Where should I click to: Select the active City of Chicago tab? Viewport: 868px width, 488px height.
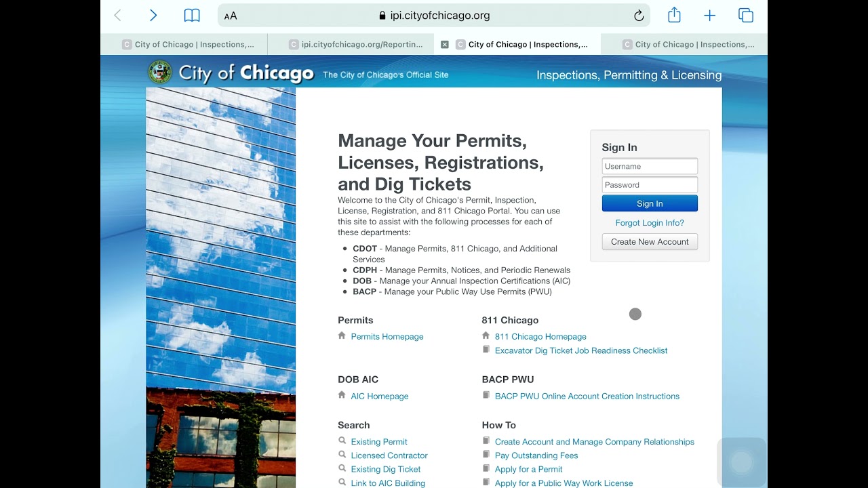518,45
